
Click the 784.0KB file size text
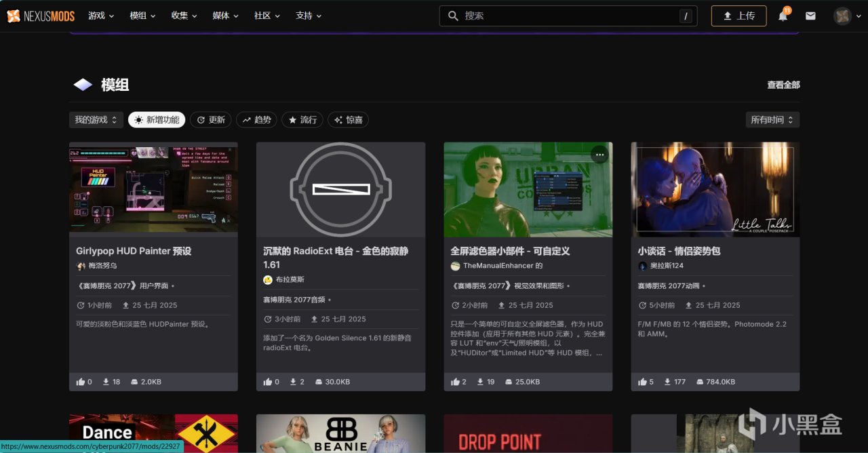point(720,382)
